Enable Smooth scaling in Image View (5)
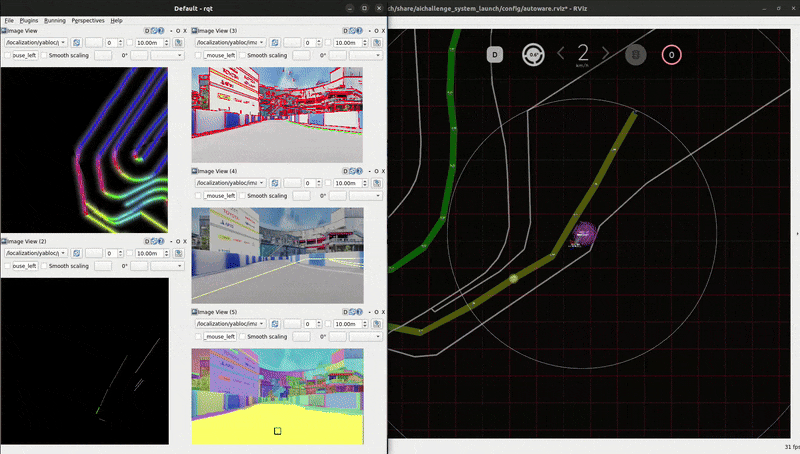The width and height of the screenshot is (800, 454). tap(242, 337)
